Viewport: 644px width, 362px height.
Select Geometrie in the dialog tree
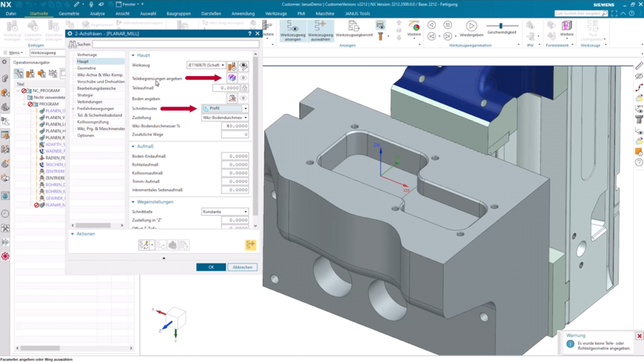point(87,68)
